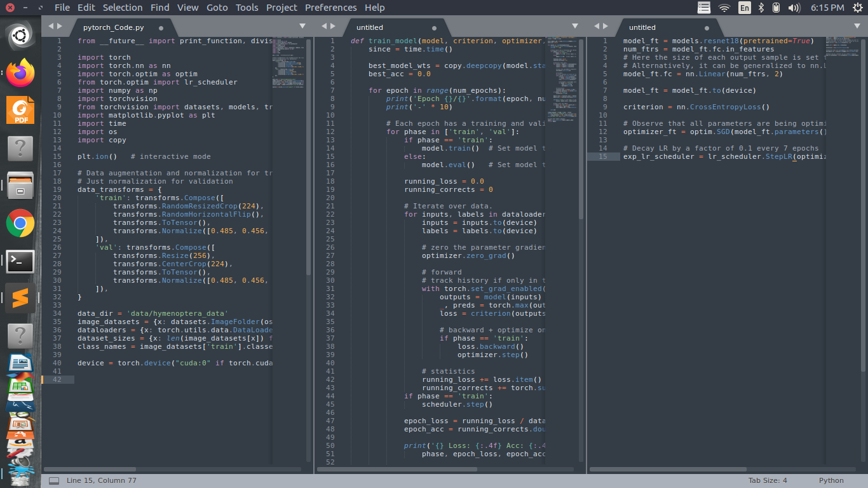Image resolution: width=868 pixels, height=488 pixels.
Task: Toggle Wi-Fi via the network indicator
Action: 724,7
